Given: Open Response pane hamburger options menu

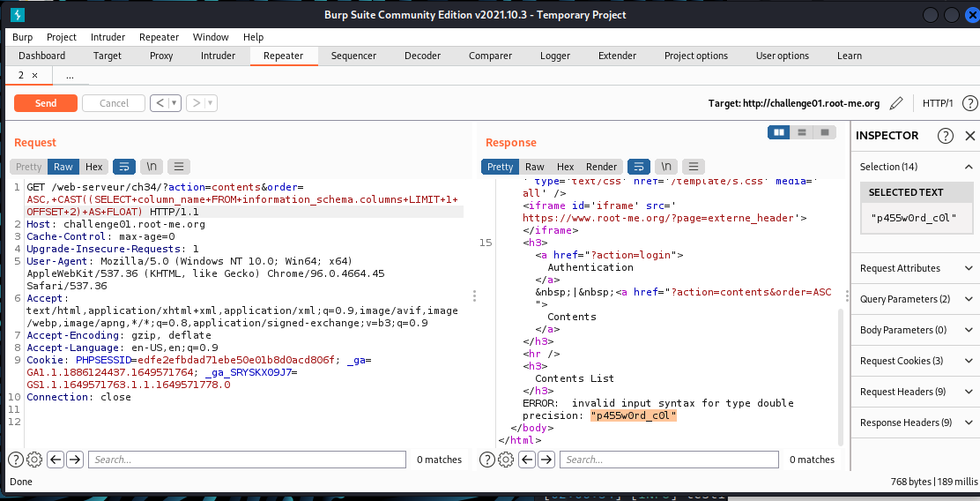Looking at the screenshot, I should pyautogui.click(x=694, y=167).
